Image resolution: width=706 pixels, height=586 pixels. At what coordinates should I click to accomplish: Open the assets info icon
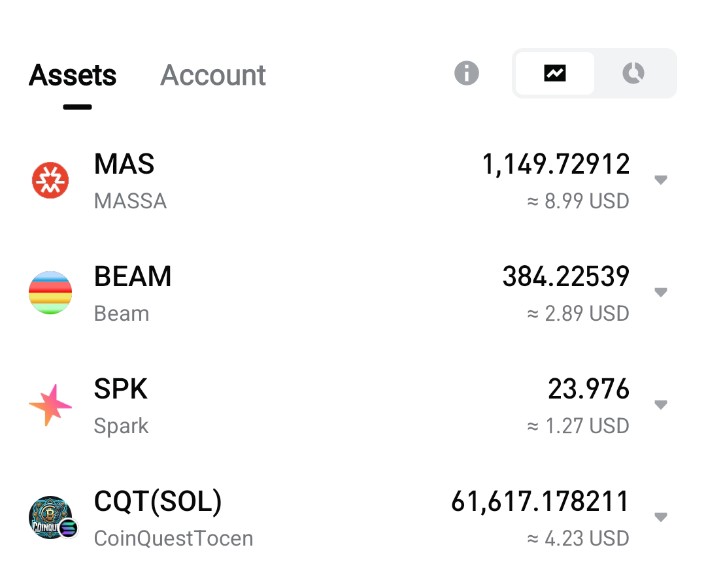tap(467, 73)
